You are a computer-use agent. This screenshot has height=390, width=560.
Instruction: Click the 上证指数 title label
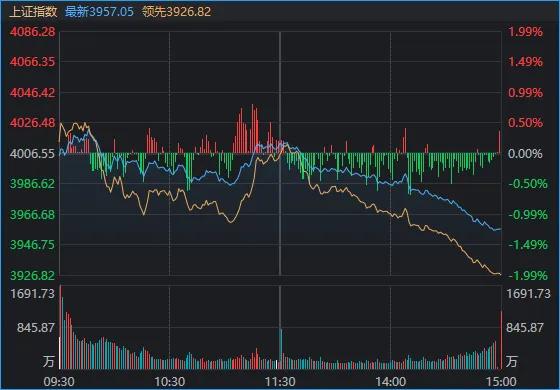[x=33, y=11]
